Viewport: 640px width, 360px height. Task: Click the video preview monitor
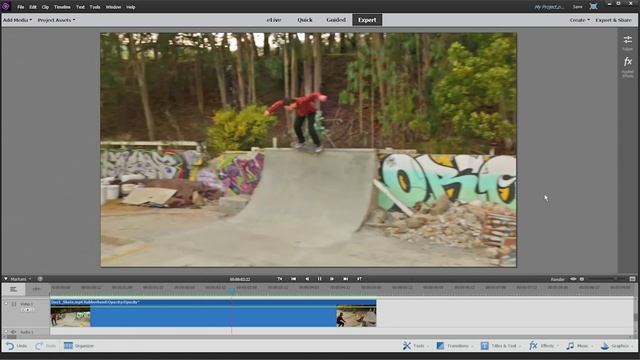309,150
